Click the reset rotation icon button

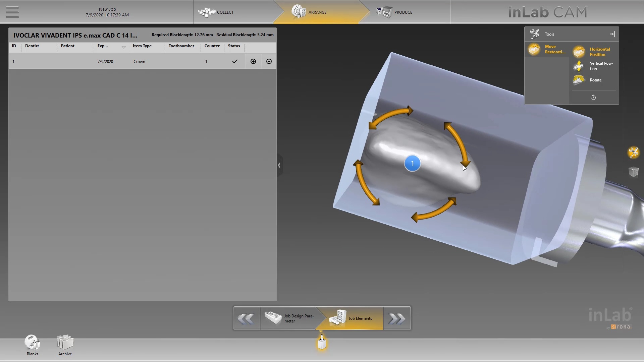pyautogui.click(x=594, y=97)
